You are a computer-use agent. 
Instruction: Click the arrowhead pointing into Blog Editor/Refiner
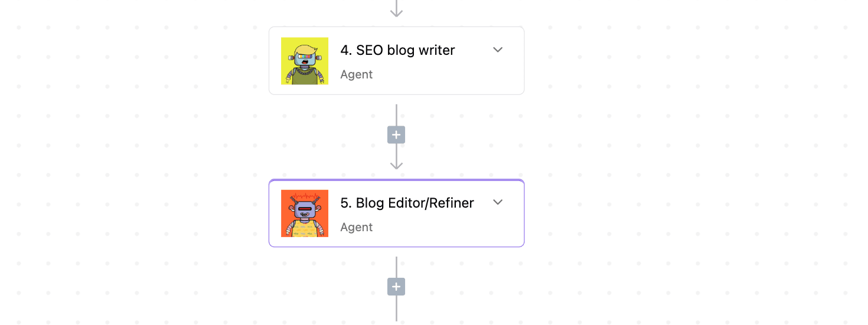pos(396,164)
